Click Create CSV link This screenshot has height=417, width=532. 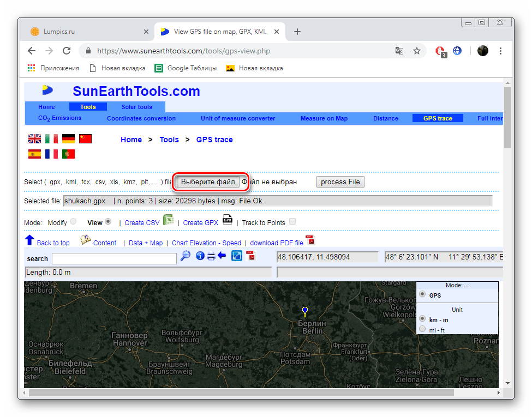[x=142, y=223]
